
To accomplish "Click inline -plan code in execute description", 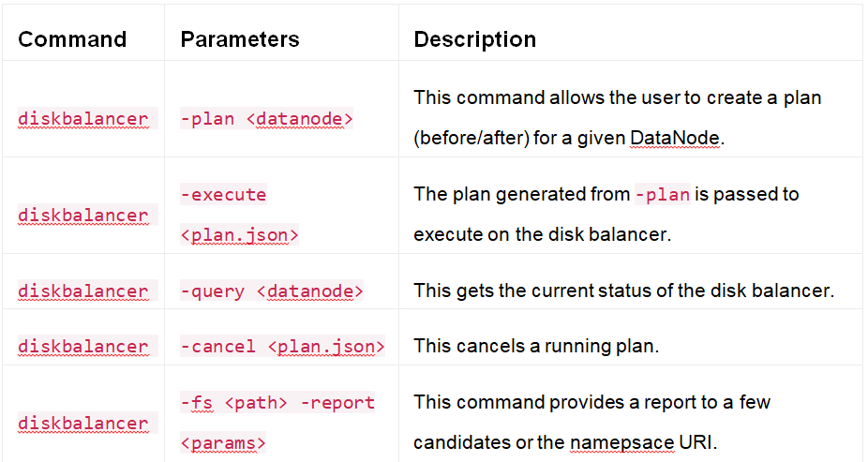I will pyautogui.click(x=663, y=195).
